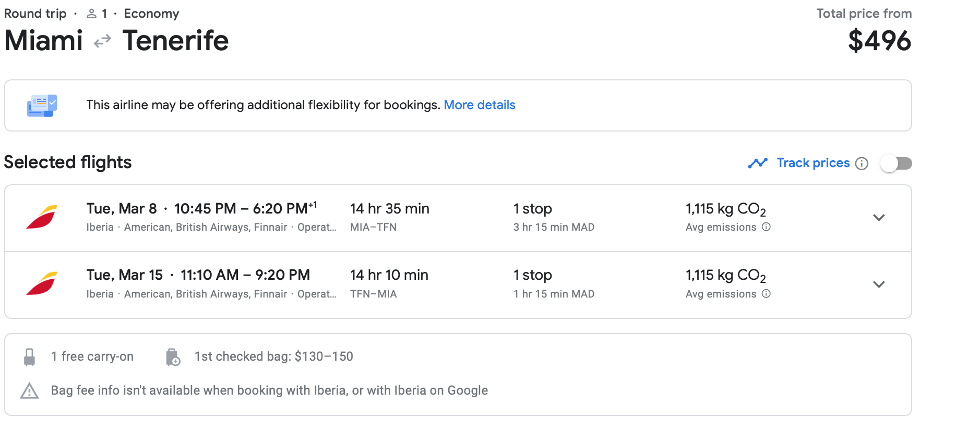This screenshot has height=427, width=980.
Task: Open the More details link
Action: [480, 105]
